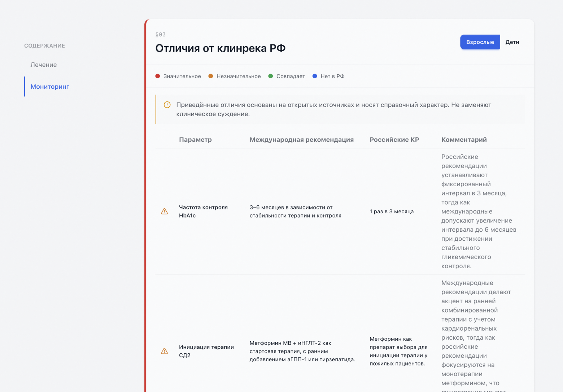Viewport: 563px width, 392px height.
Task: Click the §03 section number
Action: point(161,35)
